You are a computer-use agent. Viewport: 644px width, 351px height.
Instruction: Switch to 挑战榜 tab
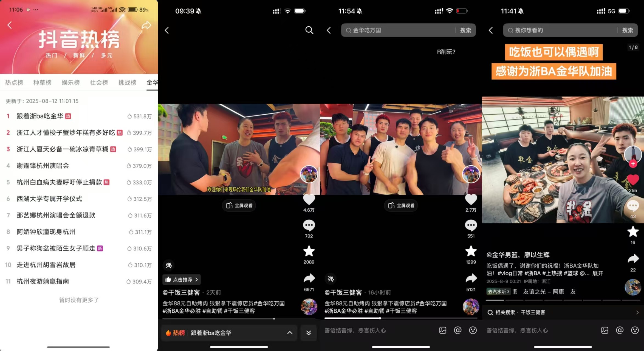(x=127, y=83)
